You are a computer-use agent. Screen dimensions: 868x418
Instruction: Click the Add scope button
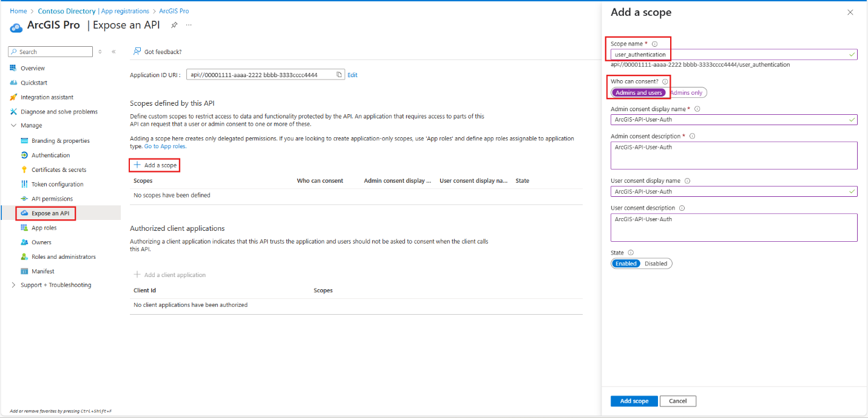634,401
